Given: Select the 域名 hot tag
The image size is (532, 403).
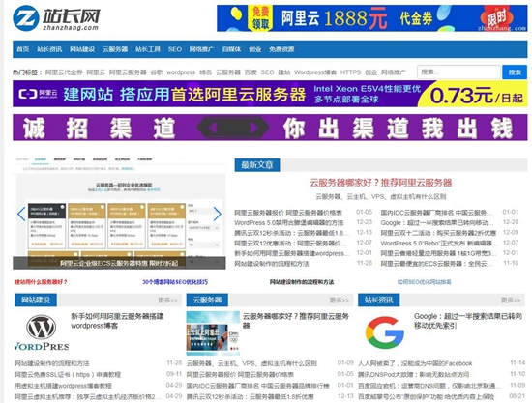Looking at the screenshot, I should pyautogui.click(x=205, y=72).
